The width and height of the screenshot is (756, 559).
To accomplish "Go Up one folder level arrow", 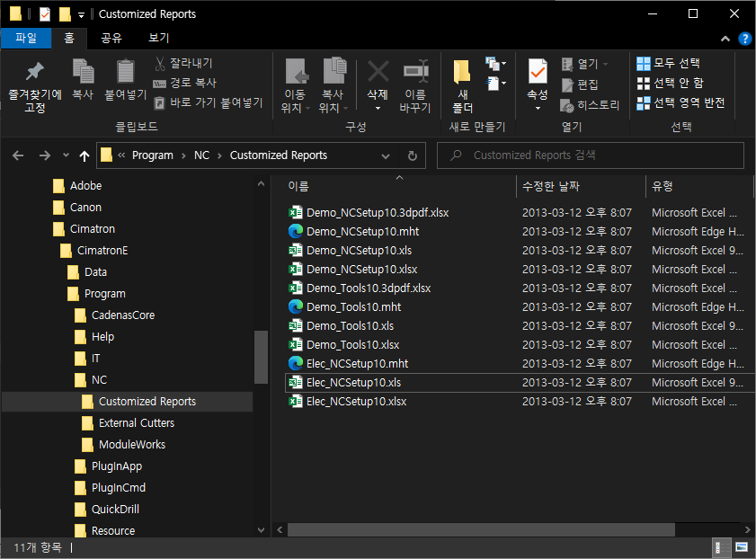I will click(x=84, y=155).
